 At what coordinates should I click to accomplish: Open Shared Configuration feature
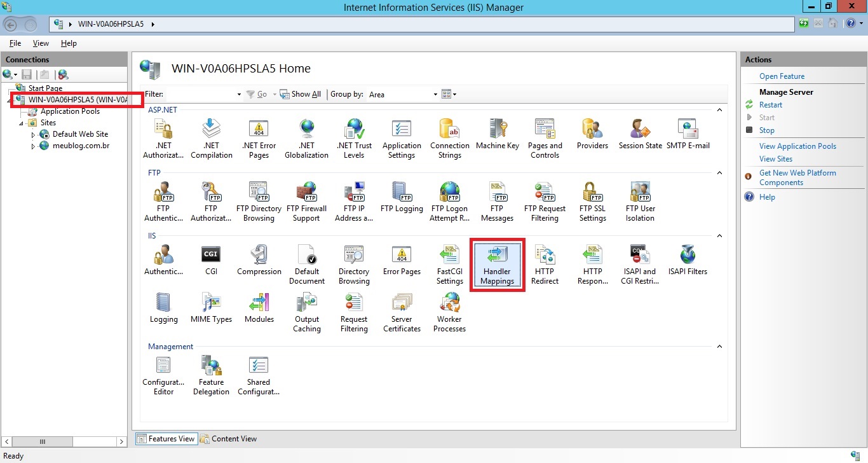tap(259, 375)
